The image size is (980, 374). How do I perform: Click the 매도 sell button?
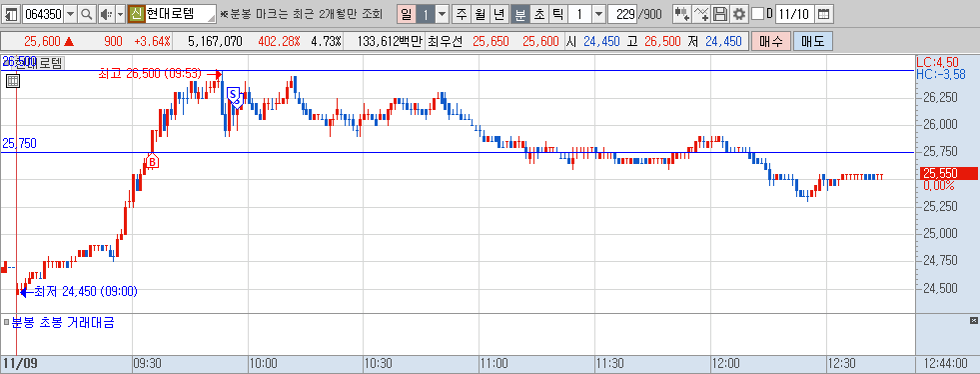pos(812,42)
